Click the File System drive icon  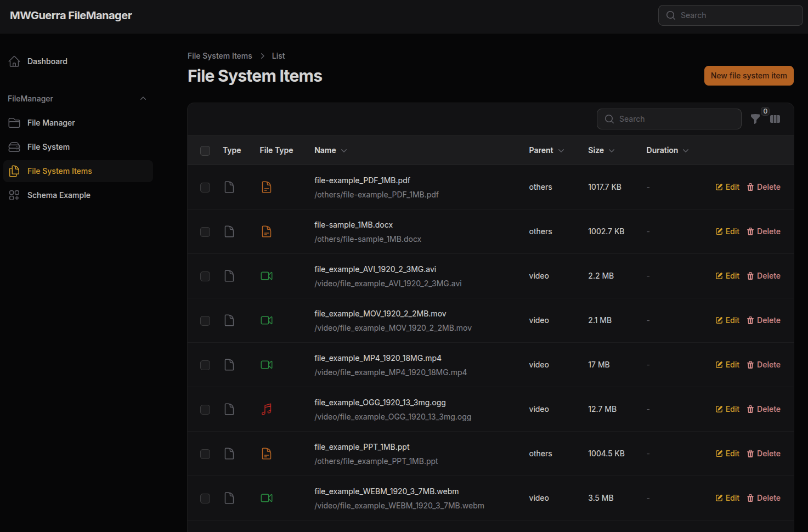tap(14, 147)
